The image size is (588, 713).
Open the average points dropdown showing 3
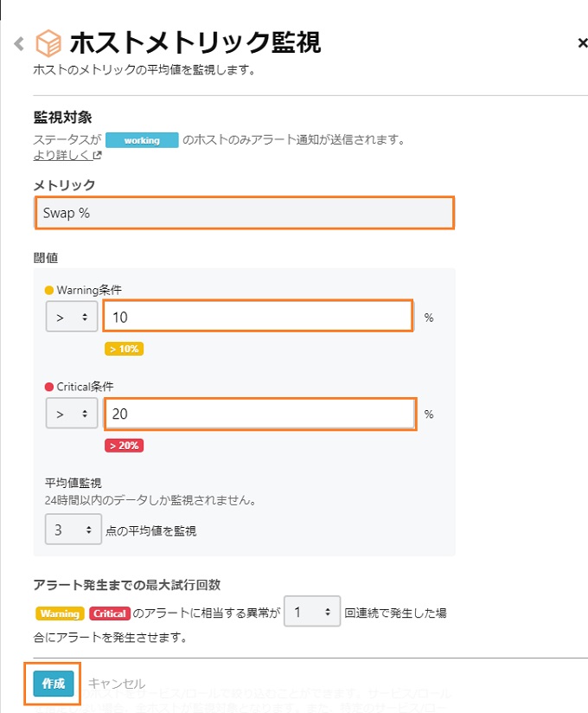[73, 530]
